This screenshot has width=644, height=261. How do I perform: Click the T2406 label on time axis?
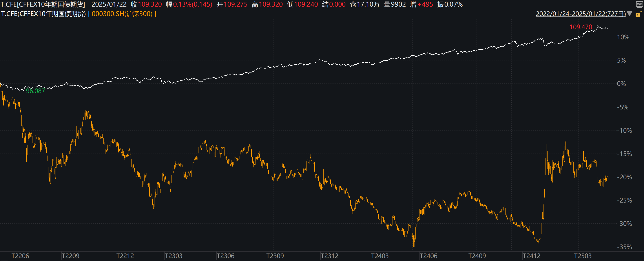point(429,256)
